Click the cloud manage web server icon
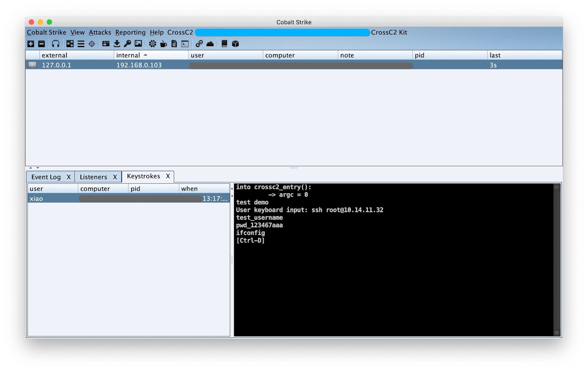Image resolution: width=588 pixels, height=372 pixels. pyautogui.click(x=210, y=44)
